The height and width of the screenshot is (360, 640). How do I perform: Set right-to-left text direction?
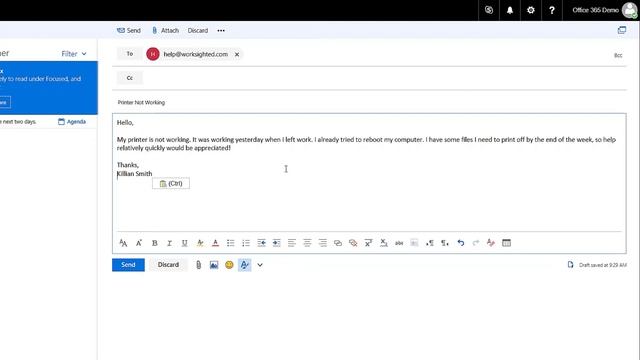tap(445, 243)
